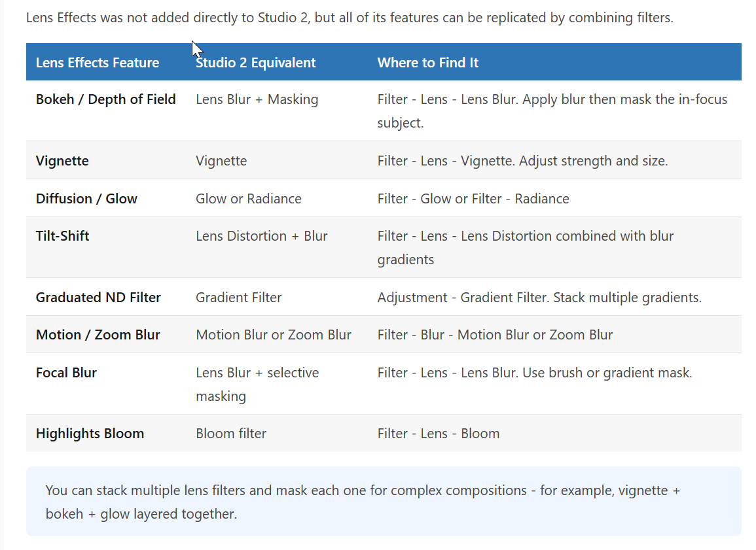Select the 'Diffusion / Glow' feature cell

click(86, 198)
